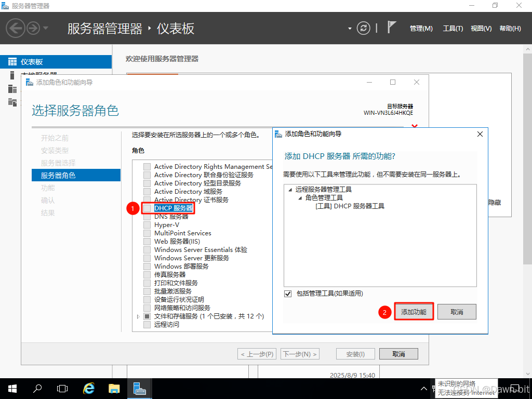Screen dimensions: 532x399
Task: Select Windows 部署服务 in roles list
Action: click(181, 267)
